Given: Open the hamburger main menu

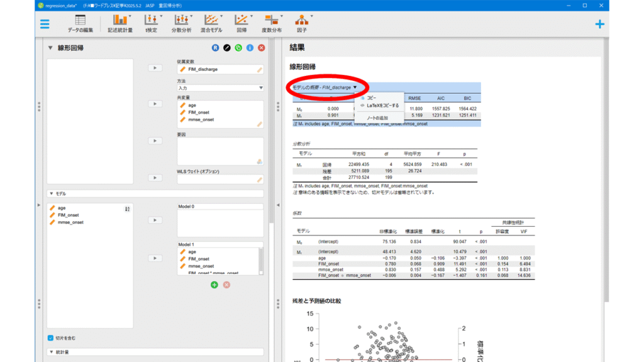Looking at the screenshot, I should click(45, 24).
